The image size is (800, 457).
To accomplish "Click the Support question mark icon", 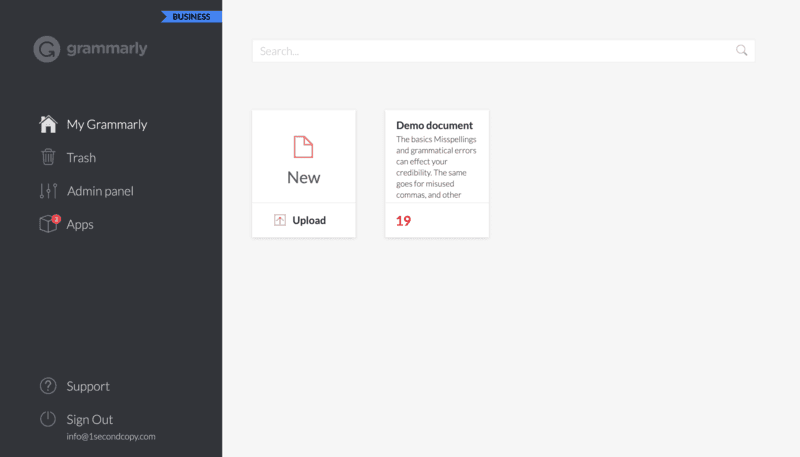I will point(48,386).
